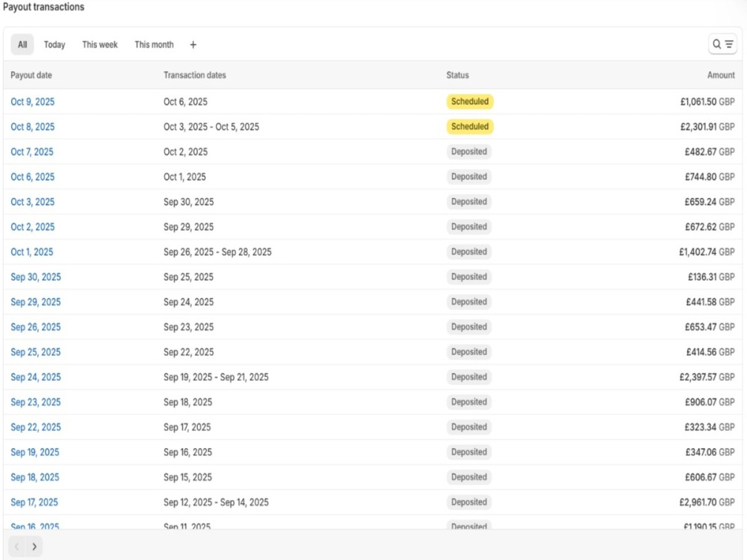Click Scheduled badge for Oct 9 payout
Screen dimensions: 747x560
click(470, 102)
